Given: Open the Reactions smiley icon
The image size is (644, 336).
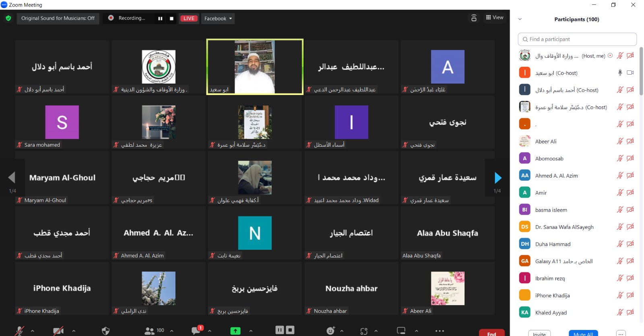Looking at the screenshot, I should [x=330, y=331].
